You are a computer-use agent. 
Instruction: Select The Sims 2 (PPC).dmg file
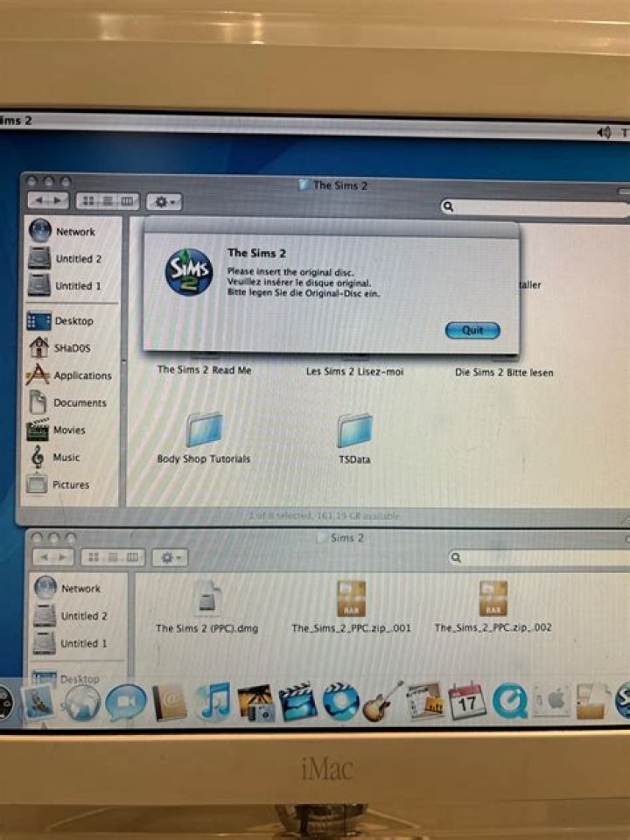tap(207, 600)
